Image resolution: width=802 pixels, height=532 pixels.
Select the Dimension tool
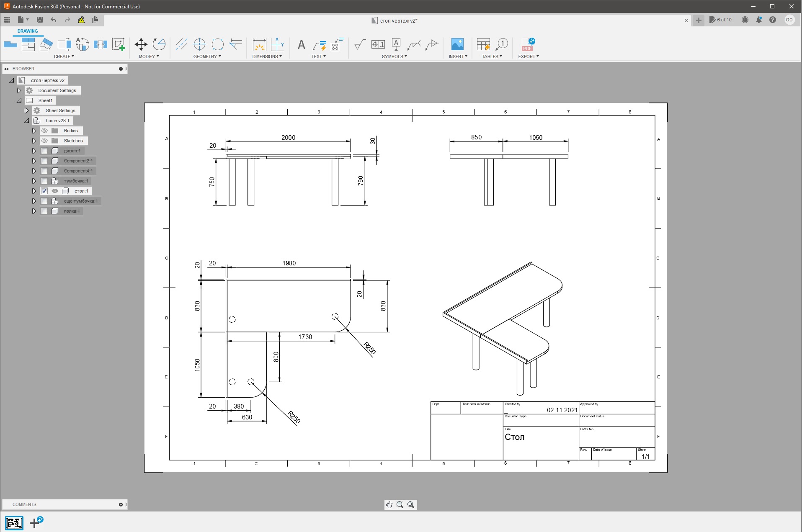click(x=259, y=44)
